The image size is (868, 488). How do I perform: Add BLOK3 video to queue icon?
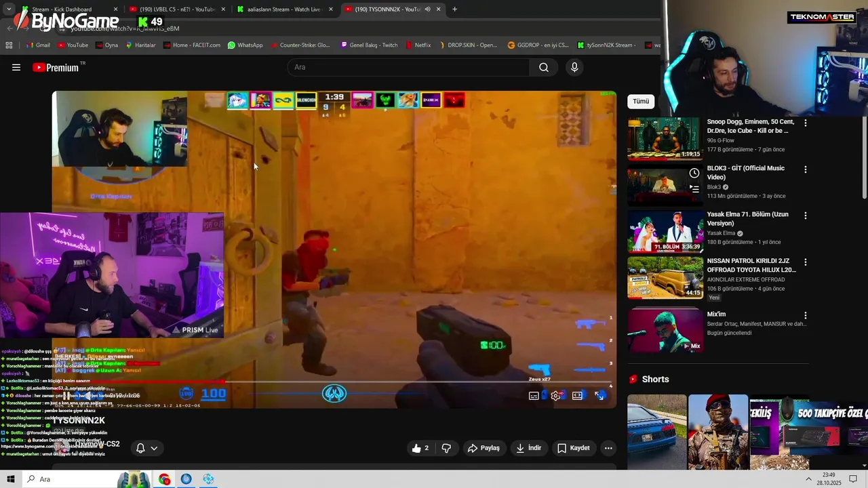tap(694, 189)
